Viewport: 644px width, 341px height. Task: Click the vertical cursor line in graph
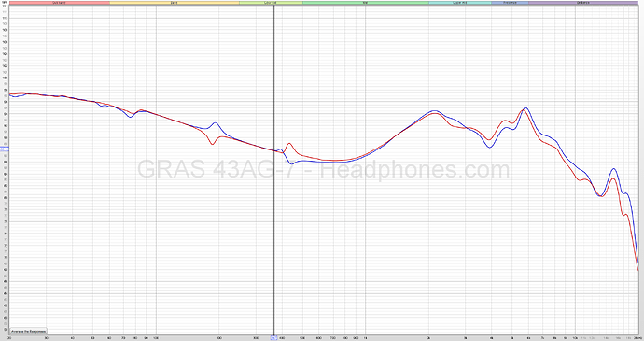pyautogui.click(x=274, y=170)
